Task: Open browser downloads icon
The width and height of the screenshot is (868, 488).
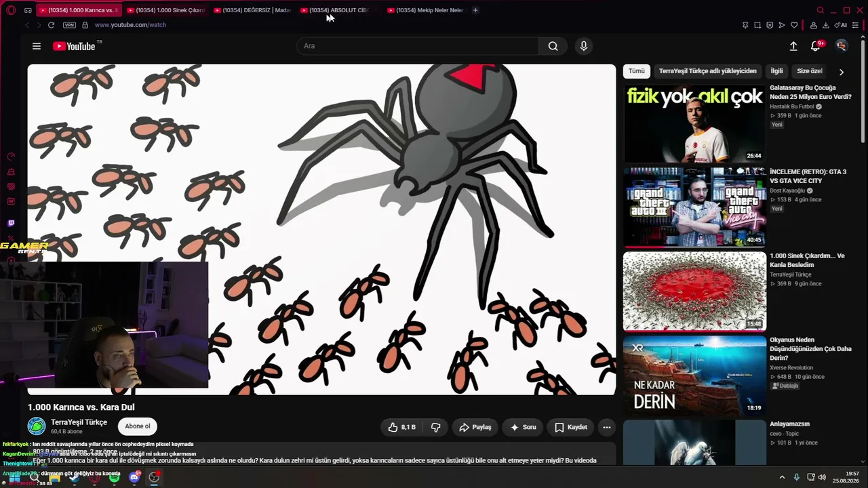Action: tap(826, 25)
